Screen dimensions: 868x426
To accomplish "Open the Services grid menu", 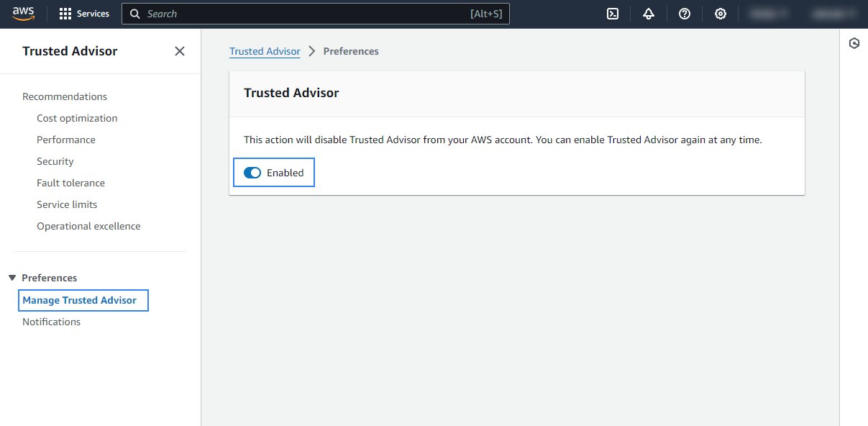I will 84,14.
